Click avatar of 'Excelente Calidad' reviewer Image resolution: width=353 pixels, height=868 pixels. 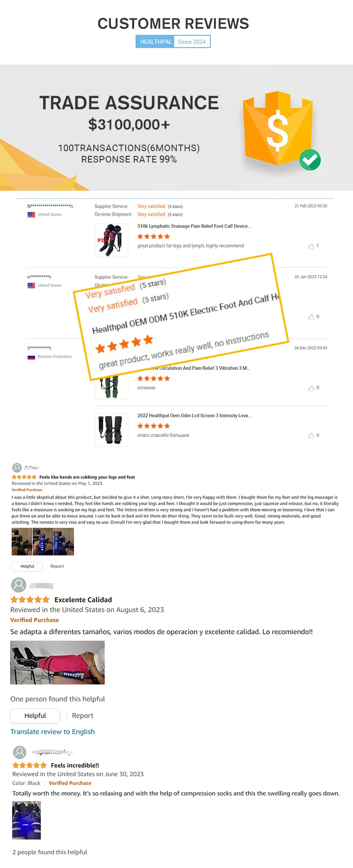click(18, 585)
